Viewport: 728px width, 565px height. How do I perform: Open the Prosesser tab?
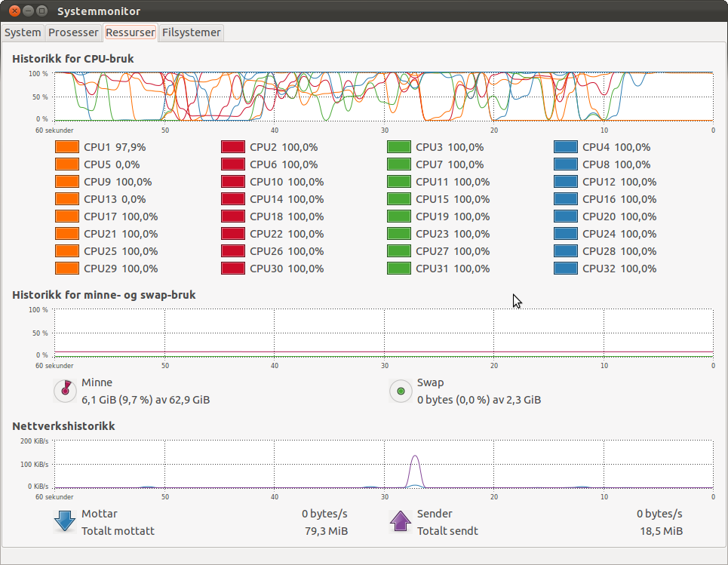[x=73, y=32]
